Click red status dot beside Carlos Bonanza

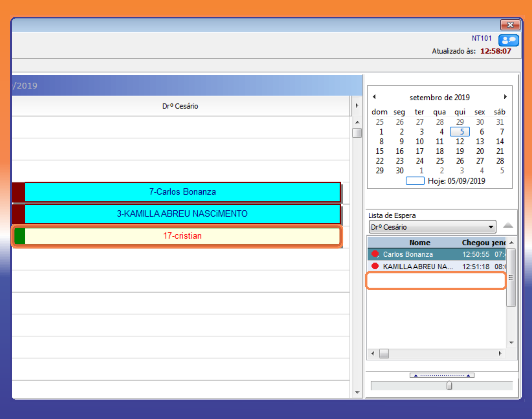click(x=375, y=254)
